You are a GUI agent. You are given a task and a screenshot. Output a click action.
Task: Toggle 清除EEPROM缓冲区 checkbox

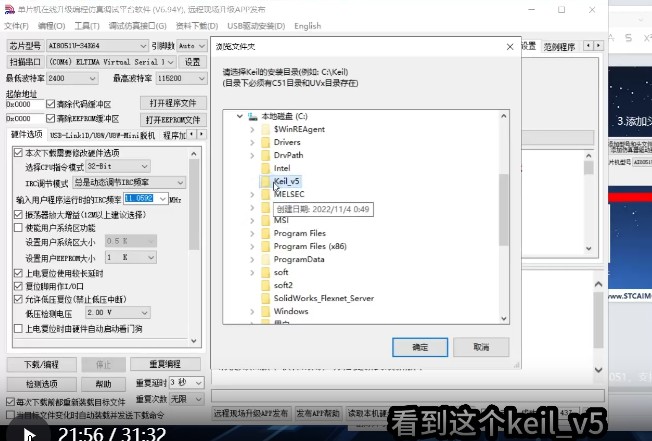tap(51, 118)
